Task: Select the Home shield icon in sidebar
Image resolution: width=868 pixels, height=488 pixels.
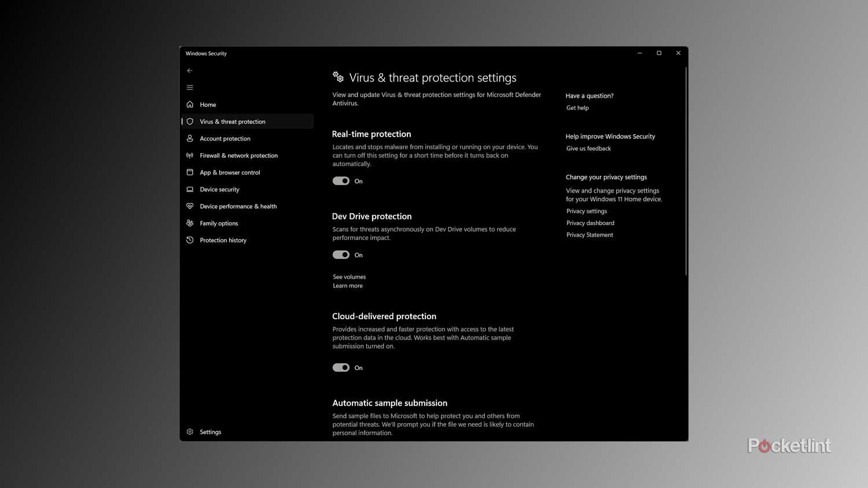Action: (190, 105)
